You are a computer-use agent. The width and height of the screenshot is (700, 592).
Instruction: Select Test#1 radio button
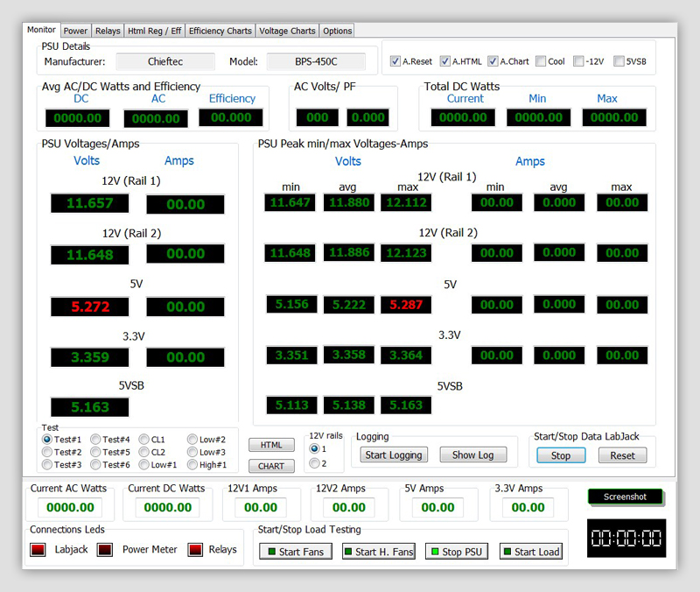click(x=47, y=440)
